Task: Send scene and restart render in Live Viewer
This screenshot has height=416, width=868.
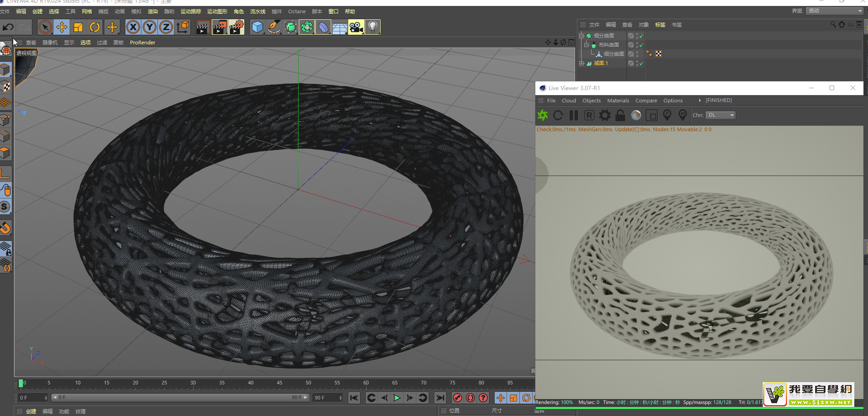Action: (543, 115)
